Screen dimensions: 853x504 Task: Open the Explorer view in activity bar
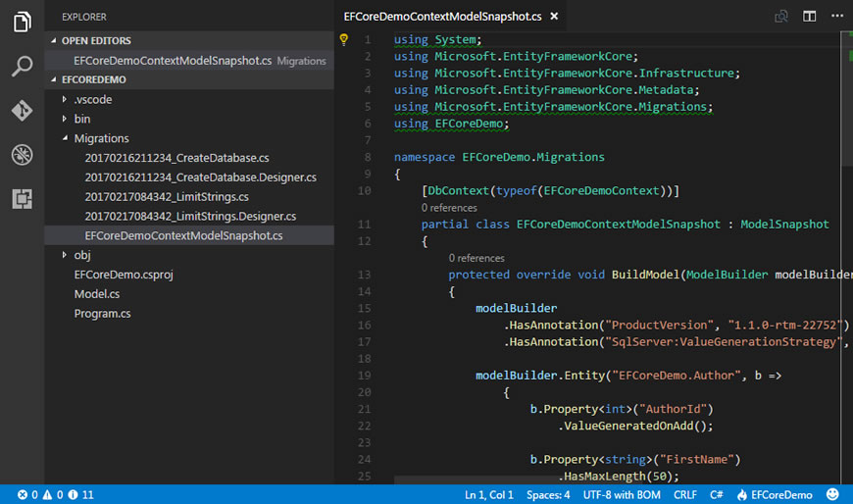coord(22,22)
